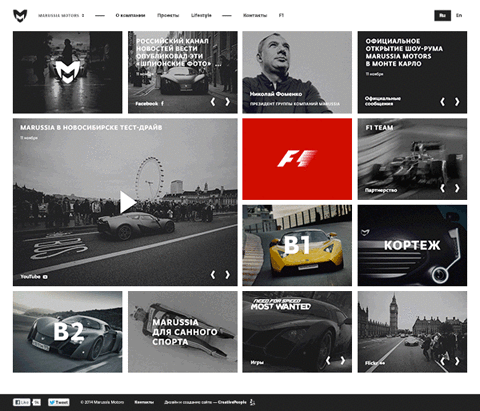Previous arrow on the Игры tile
Image resolution: width=480 pixels, height=411 pixels.
328,361
